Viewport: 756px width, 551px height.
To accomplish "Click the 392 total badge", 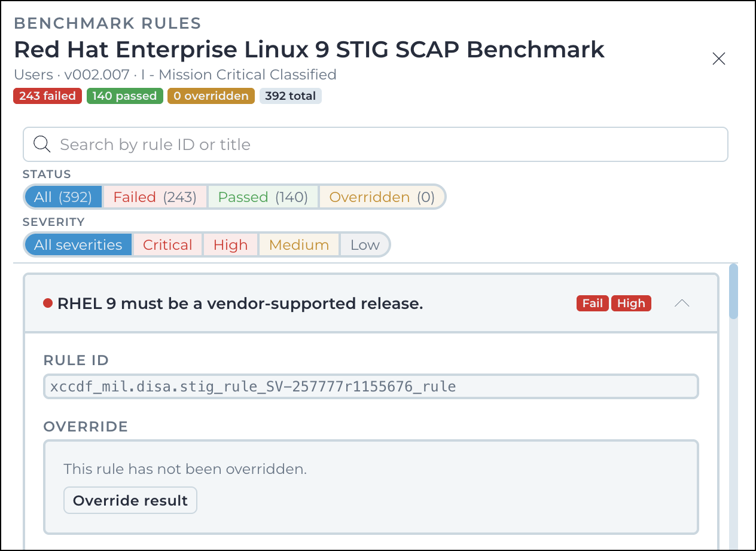I will coord(291,96).
